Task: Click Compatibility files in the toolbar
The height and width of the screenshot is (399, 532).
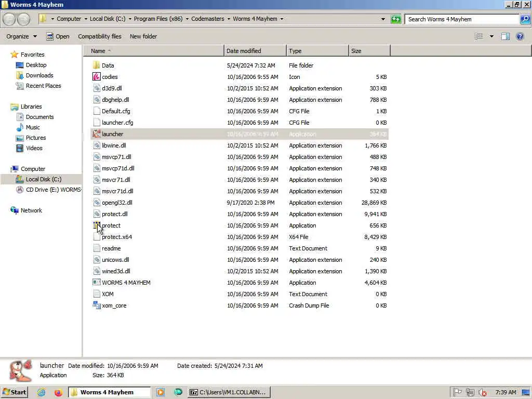Action: tap(99, 36)
